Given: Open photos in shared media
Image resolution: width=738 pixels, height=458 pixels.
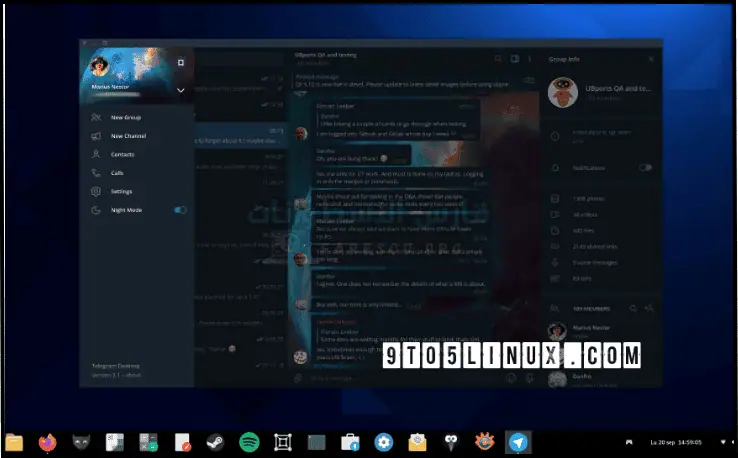Looking at the screenshot, I should click(585, 200).
